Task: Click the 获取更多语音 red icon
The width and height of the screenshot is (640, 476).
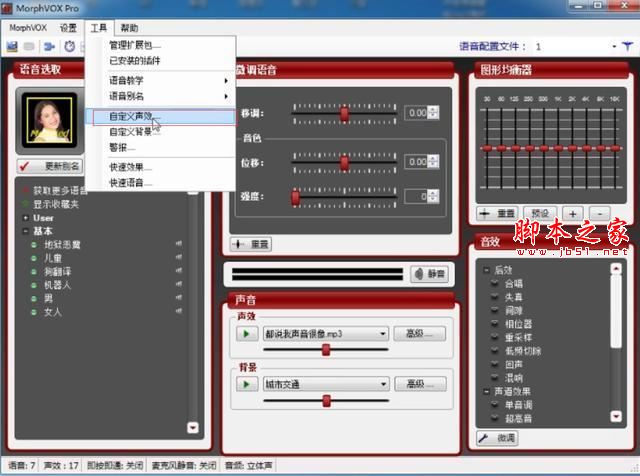Action: tap(26, 190)
